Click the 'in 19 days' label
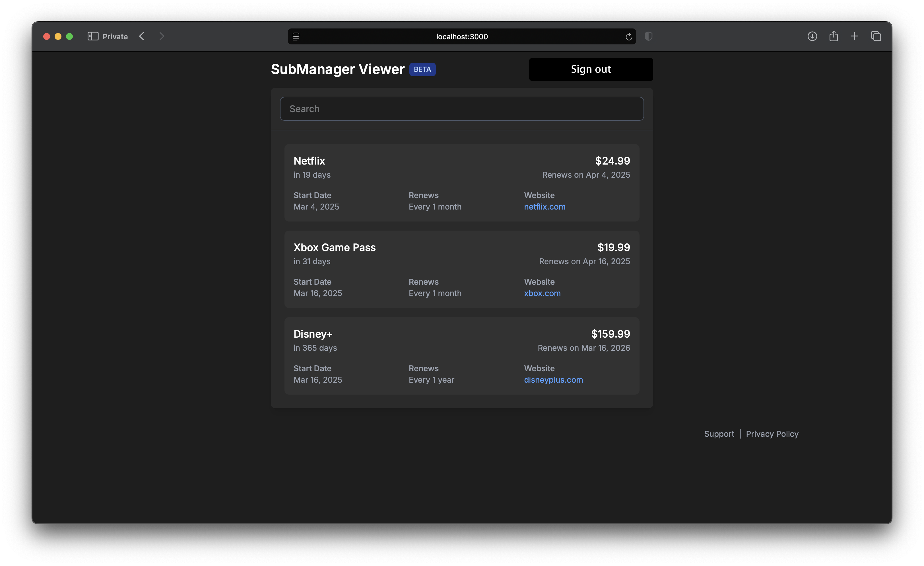Image resolution: width=924 pixels, height=566 pixels. click(312, 175)
